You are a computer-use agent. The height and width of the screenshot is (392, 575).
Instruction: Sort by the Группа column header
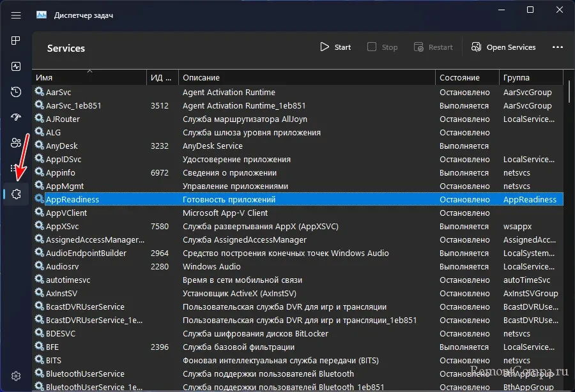531,77
